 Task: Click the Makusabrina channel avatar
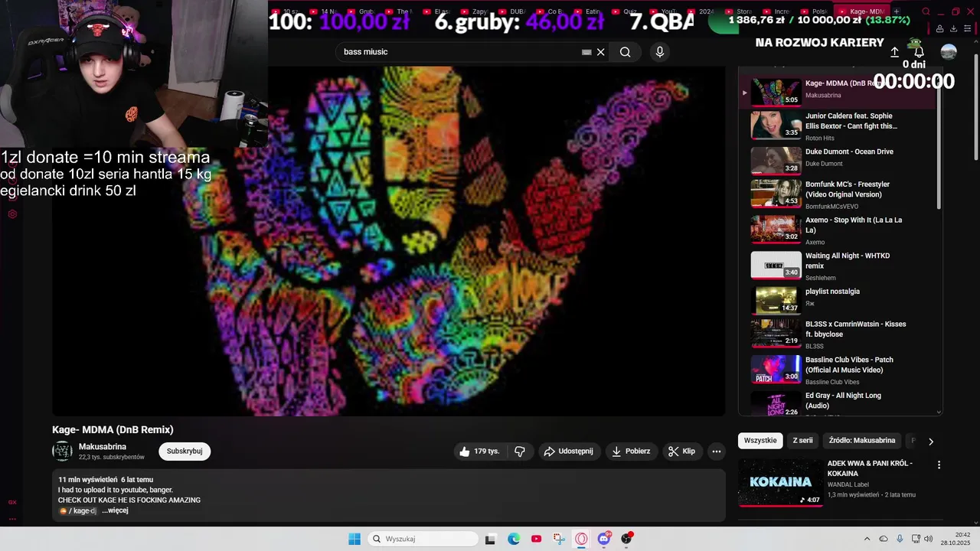tap(62, 452)
